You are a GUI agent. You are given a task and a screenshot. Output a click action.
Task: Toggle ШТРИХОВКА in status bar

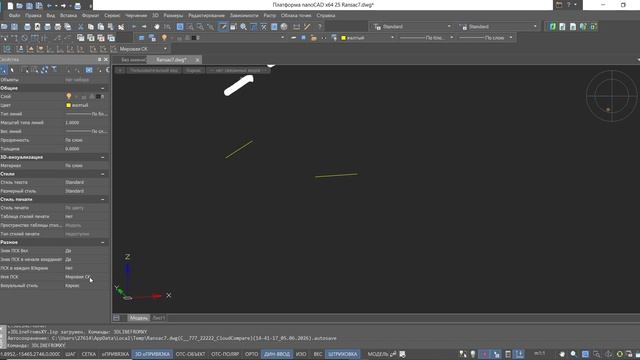(343, 354)
